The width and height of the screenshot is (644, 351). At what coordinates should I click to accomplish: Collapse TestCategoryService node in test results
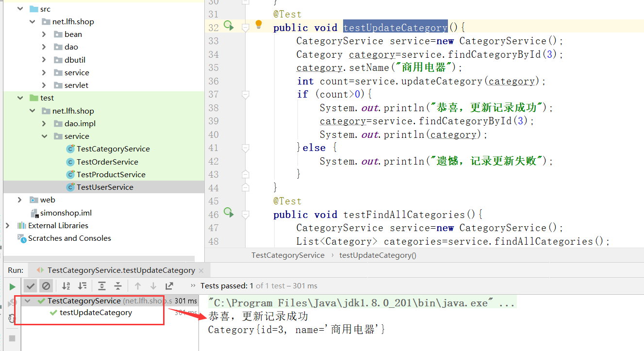pos(28,301)
